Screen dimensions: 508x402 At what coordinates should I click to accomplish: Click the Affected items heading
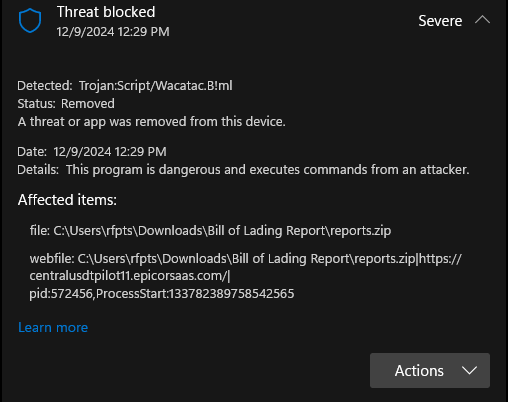67,200
